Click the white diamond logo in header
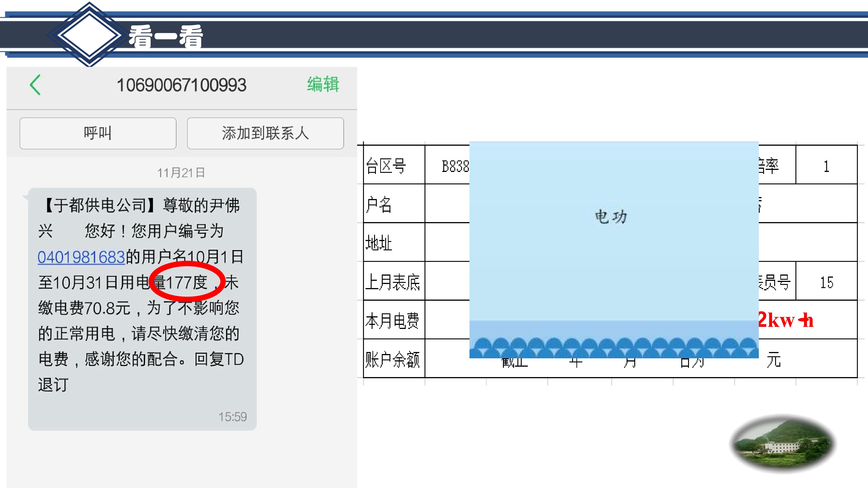868x488 pixels. [x=89, y=35]
